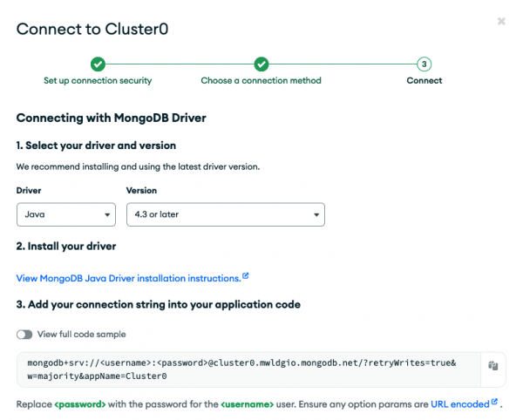Click the external link icon after URL encoded

point(494,402)
